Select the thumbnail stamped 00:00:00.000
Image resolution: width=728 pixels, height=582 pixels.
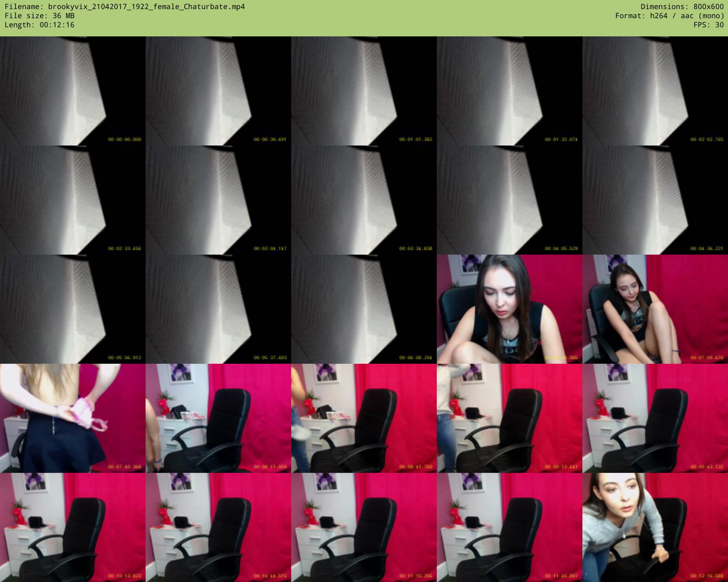coord(73,91)
